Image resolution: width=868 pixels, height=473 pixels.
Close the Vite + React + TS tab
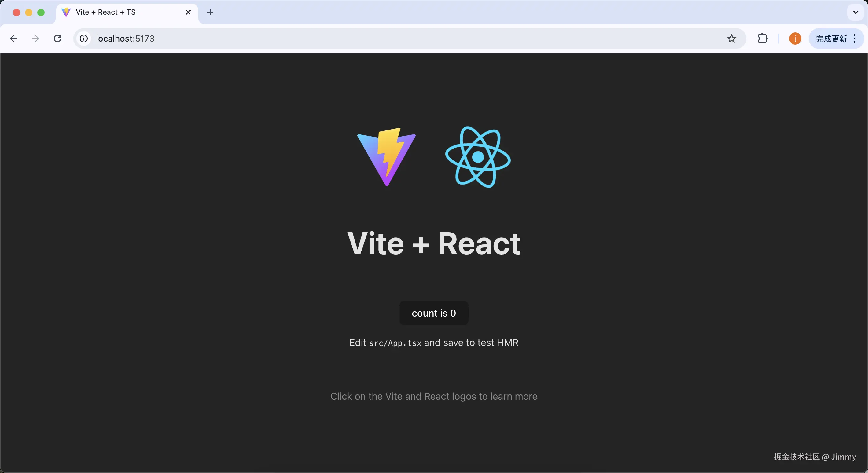tap(188, 13)
